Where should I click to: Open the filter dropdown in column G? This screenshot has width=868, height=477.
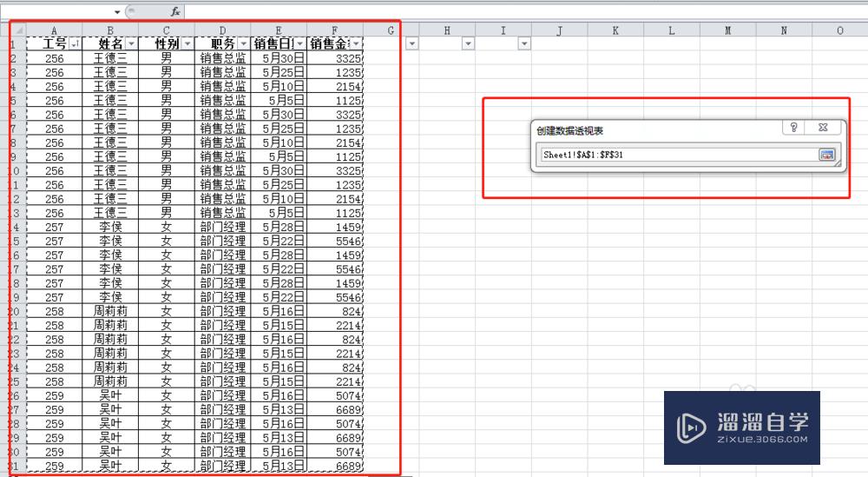tap(412, 43)
